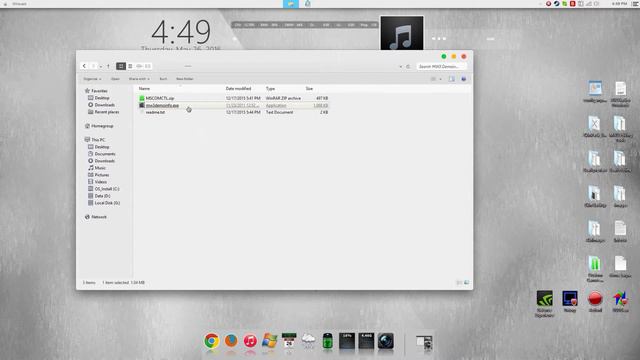
Task: Sort files by Name column header
Action: (144, 89)
